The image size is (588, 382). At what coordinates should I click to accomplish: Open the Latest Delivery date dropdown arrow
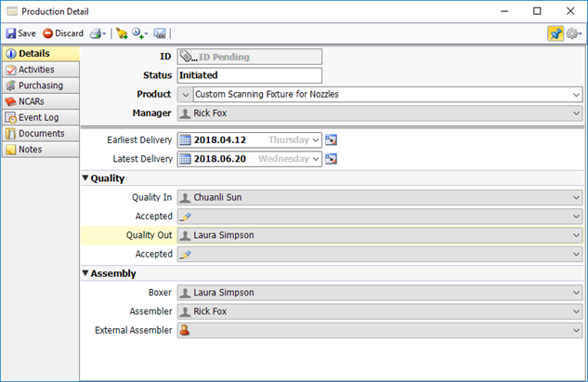coord(316,159)
